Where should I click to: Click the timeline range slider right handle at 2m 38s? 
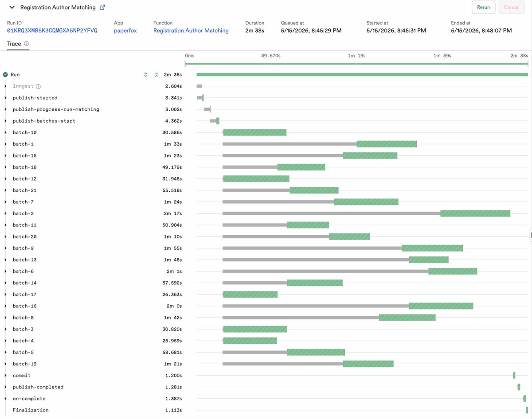tap(529, 64)
